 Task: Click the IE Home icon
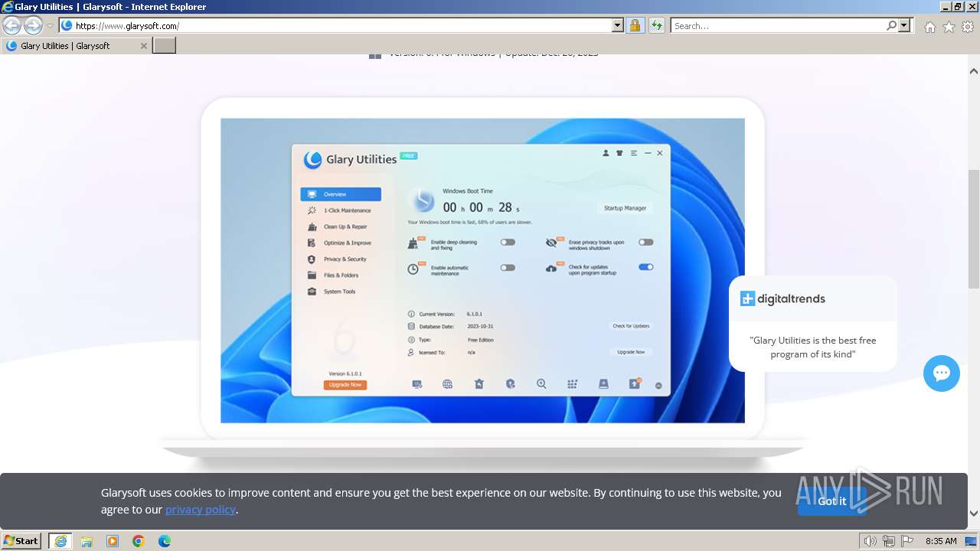(x=929, y=27)
